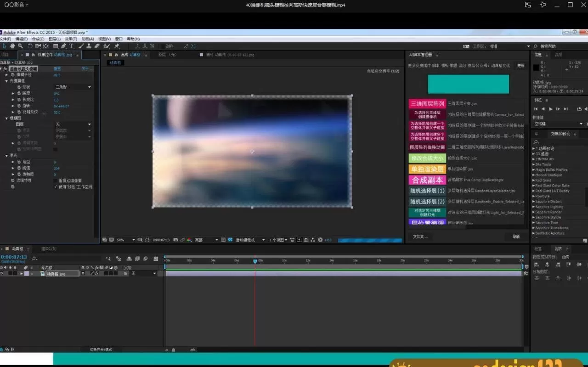Select the Zoom magnifier tool

[20, 46]
